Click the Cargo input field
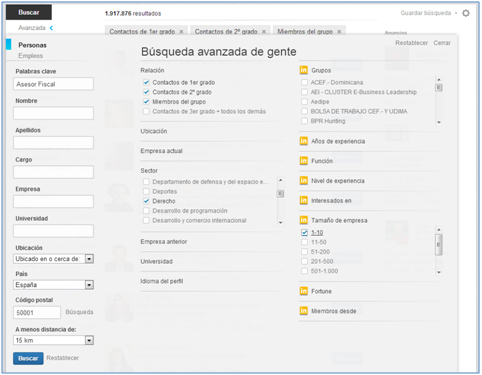Image resolution: width=482 pixels, height=375 pixels. click(x=53, y=172)
